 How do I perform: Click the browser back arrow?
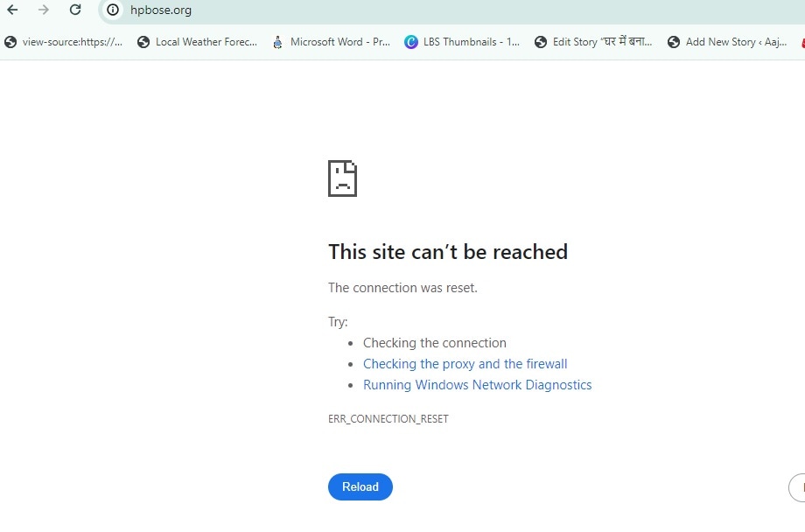(x=12, y=10)
